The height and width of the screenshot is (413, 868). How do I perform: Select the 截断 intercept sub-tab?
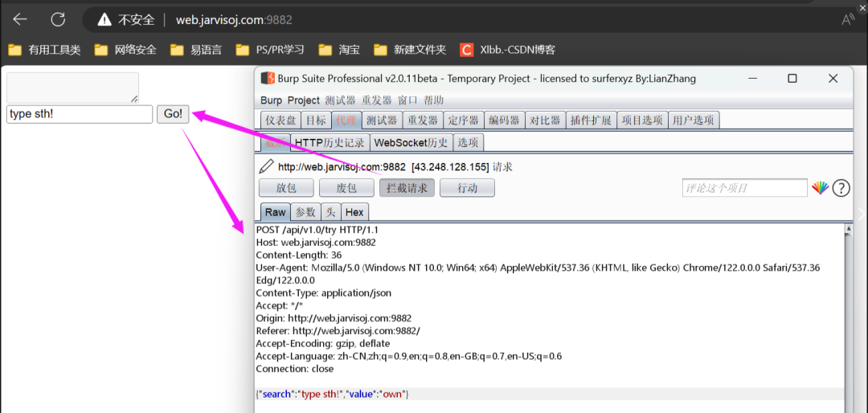[275, 142]
